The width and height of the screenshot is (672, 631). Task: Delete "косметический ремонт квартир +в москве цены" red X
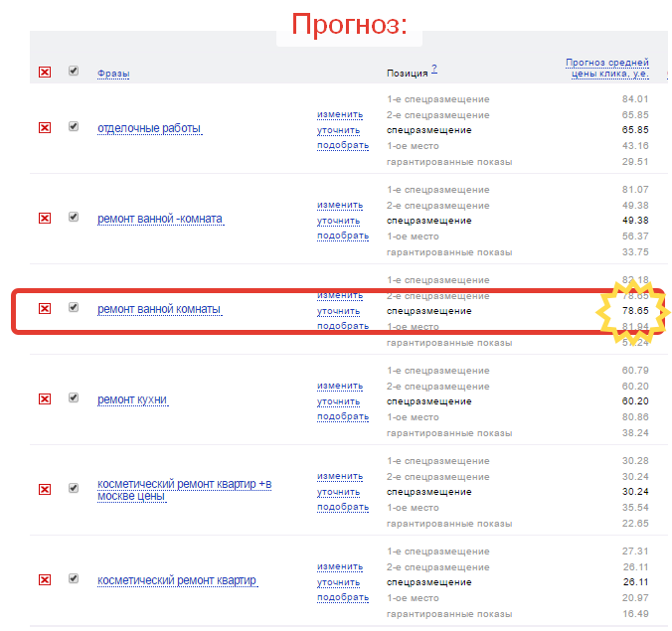coord(45,489)
